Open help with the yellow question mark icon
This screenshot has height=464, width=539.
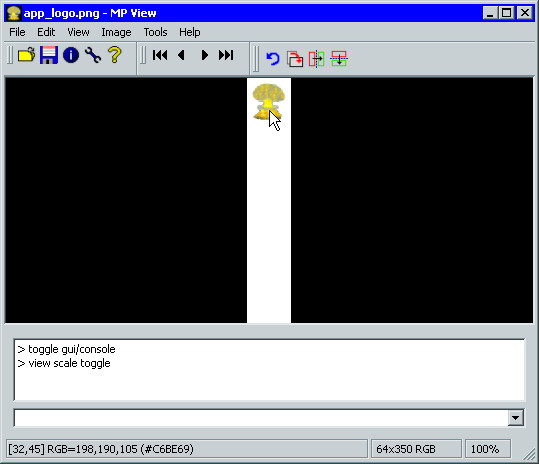pyautogui.click(x=115, y=55)
